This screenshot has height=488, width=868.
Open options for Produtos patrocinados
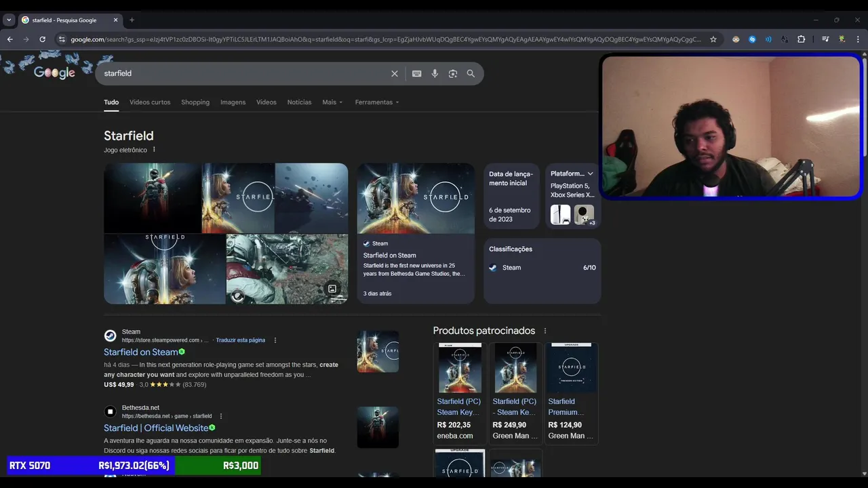pos(545,331)
